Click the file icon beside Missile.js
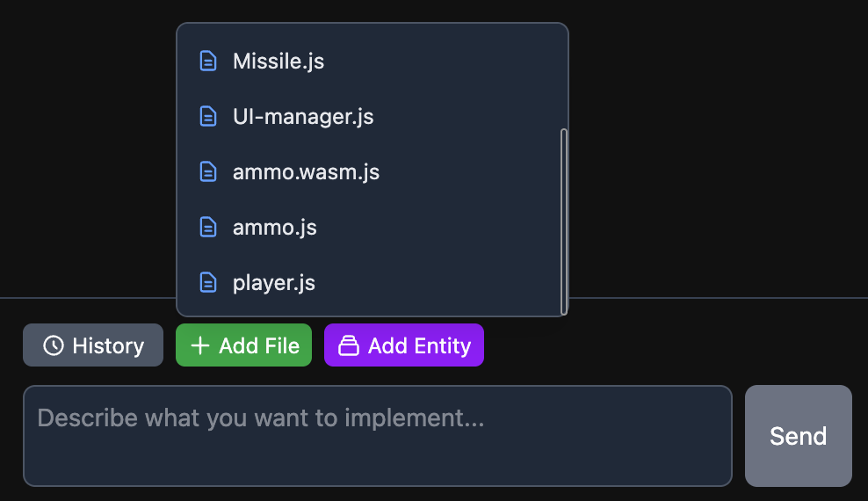The height and width of the screenshot is (501, 868). (x=208, y=61)
